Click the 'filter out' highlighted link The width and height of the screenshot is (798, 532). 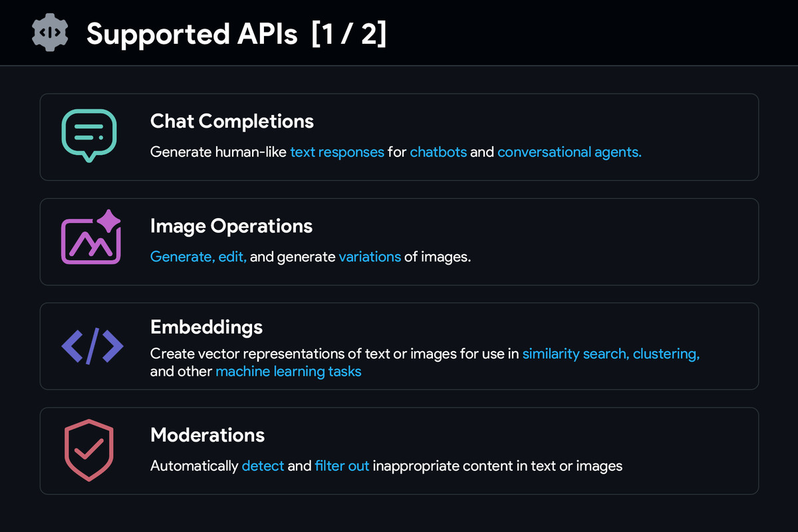point(342,465)
